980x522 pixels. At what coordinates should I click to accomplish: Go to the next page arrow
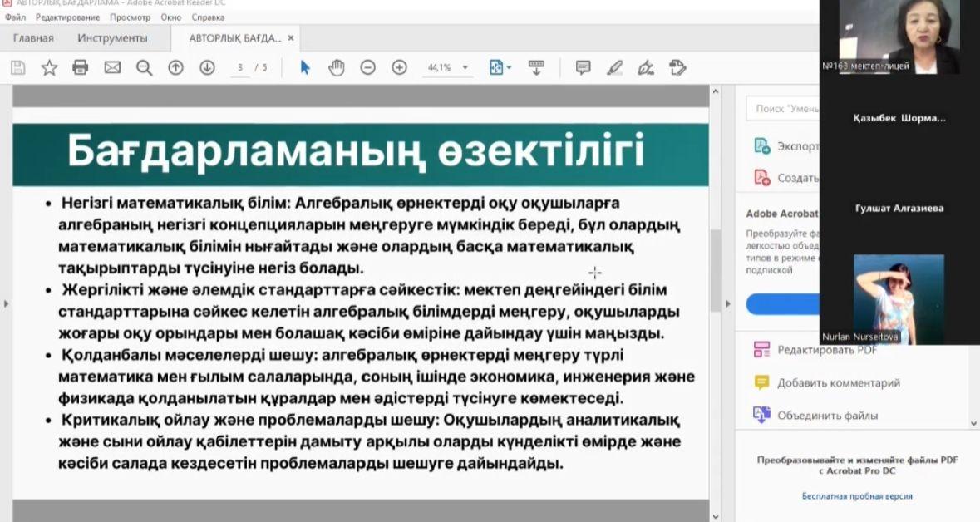coord(207,67)
